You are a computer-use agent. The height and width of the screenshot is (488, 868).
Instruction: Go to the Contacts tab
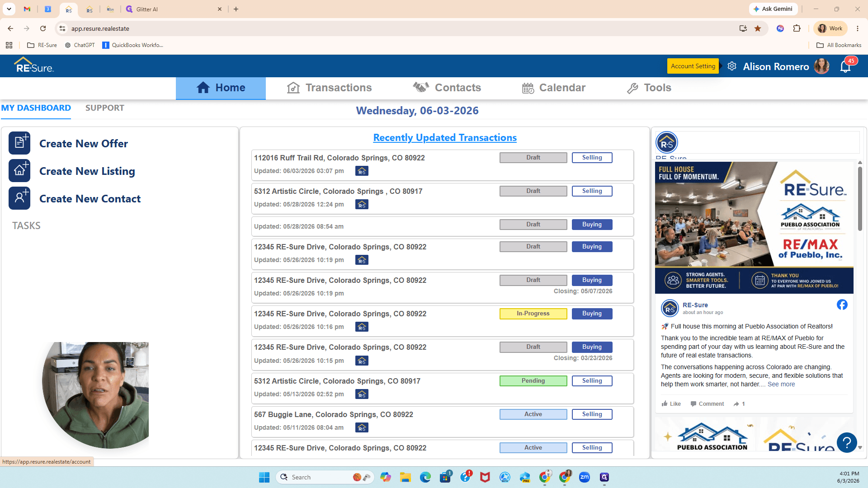pos(447,88)
